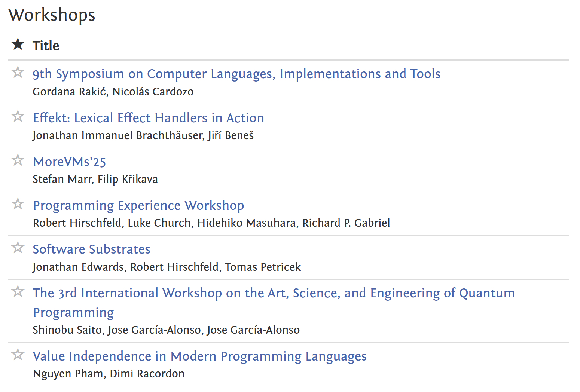The height and width of the screenshot is (392, 580).
Task: Click organizer names Gordana Rakić, Nicolás Cardozo
Action: (x=113, y=92)
